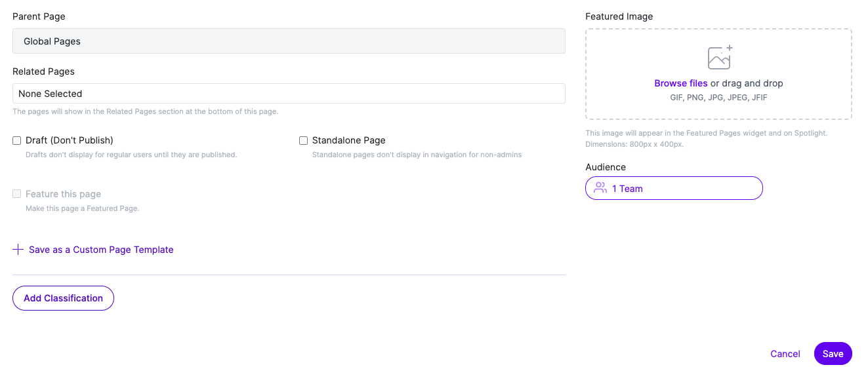Click the Draft (Don't Publish) label text
Image resolution: width=868 pixels, height=382 pixels.
70,140
